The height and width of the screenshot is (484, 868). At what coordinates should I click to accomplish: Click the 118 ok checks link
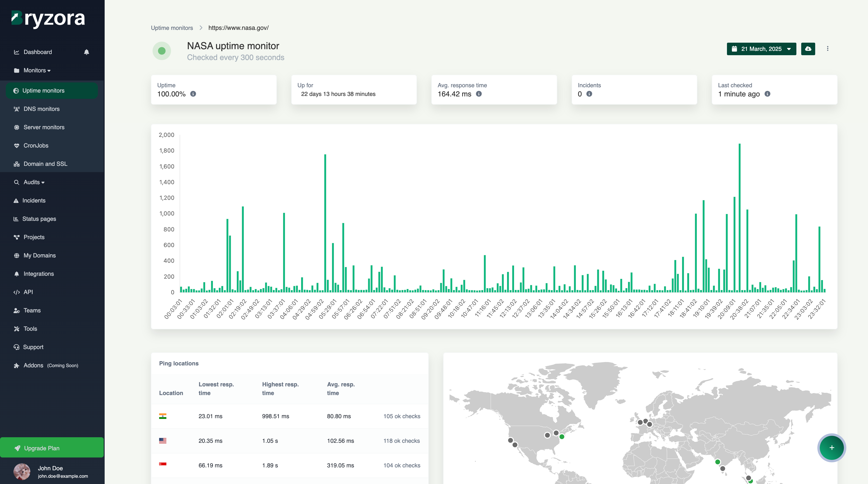coord(402,441)
